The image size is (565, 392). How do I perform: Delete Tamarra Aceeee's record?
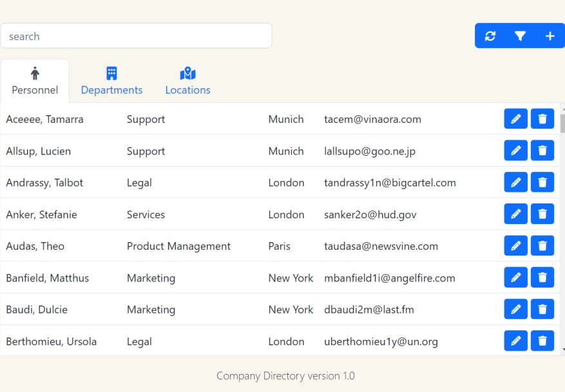[542, 119]
